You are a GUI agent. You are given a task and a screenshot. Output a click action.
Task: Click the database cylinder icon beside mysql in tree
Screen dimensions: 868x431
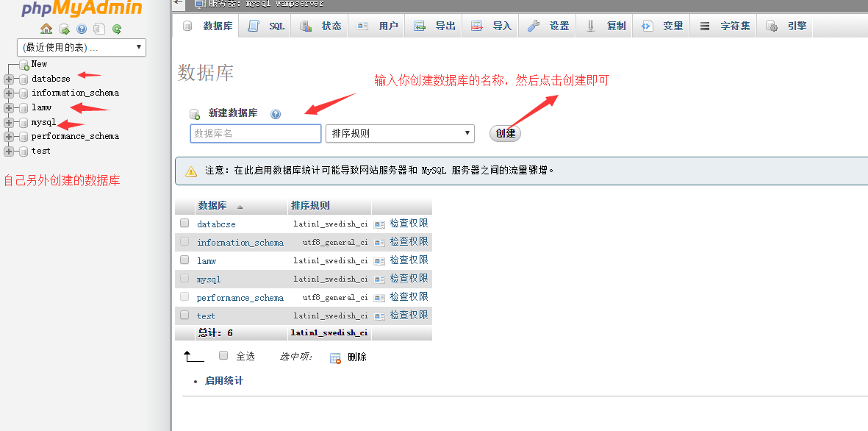point(24,122)
